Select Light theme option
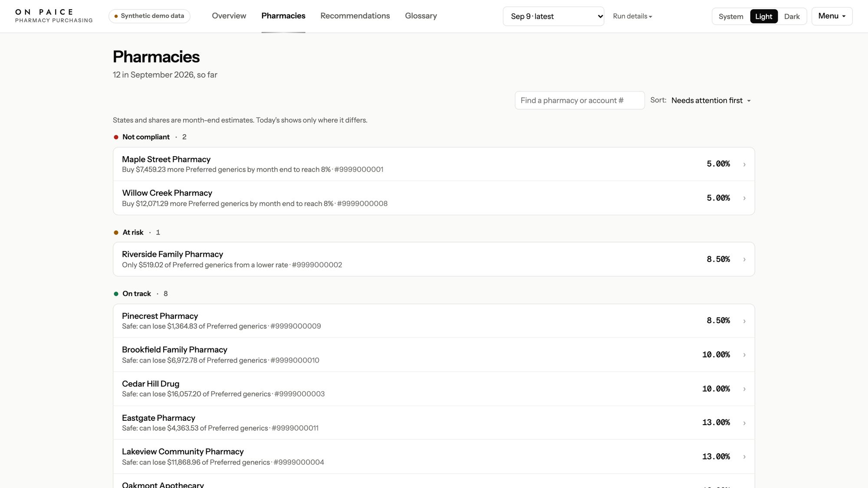This screenshot has width=868, height=488. (x=763, y=16)
